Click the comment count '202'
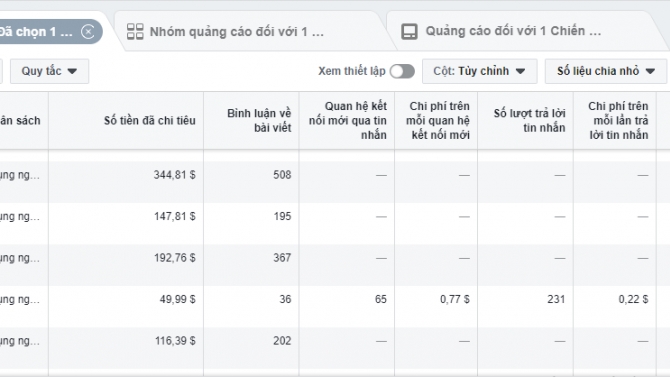The height and width of the screenshot is (377, 670). [x=282, y=341]
